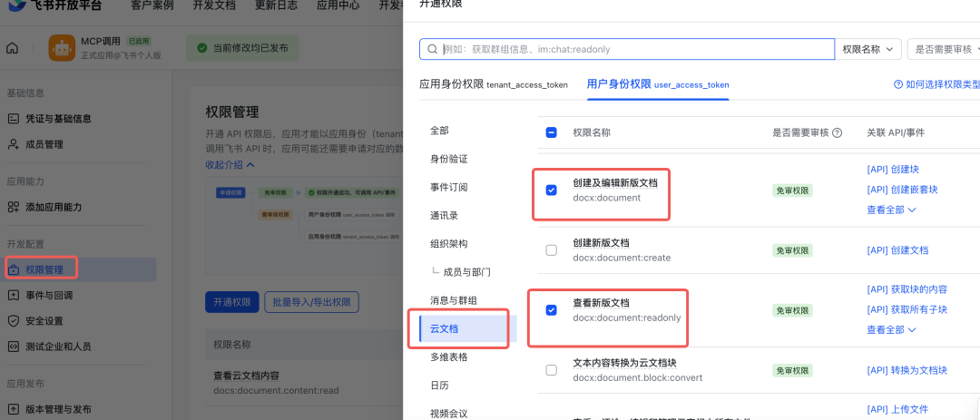Image resolution: width=980 pixels, height=420 pixels.
Task: Switch to 用户身份权限 tab
Action: 658,84
